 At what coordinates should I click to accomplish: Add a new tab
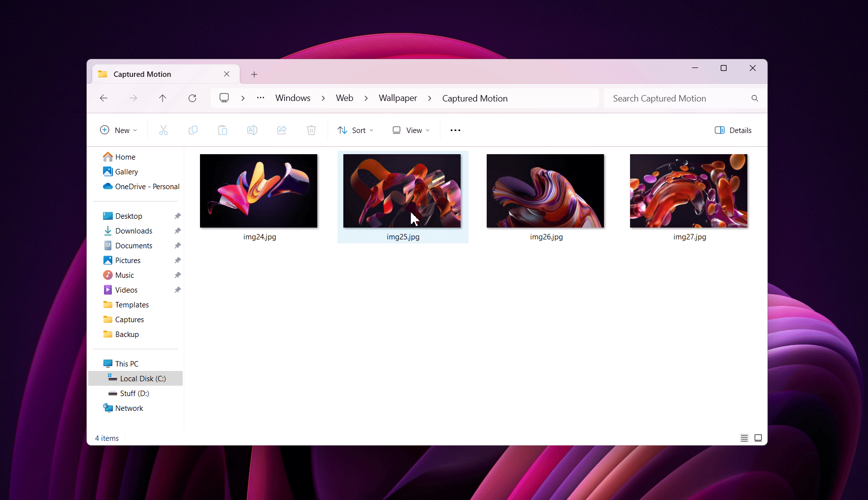tap(254, 74)
